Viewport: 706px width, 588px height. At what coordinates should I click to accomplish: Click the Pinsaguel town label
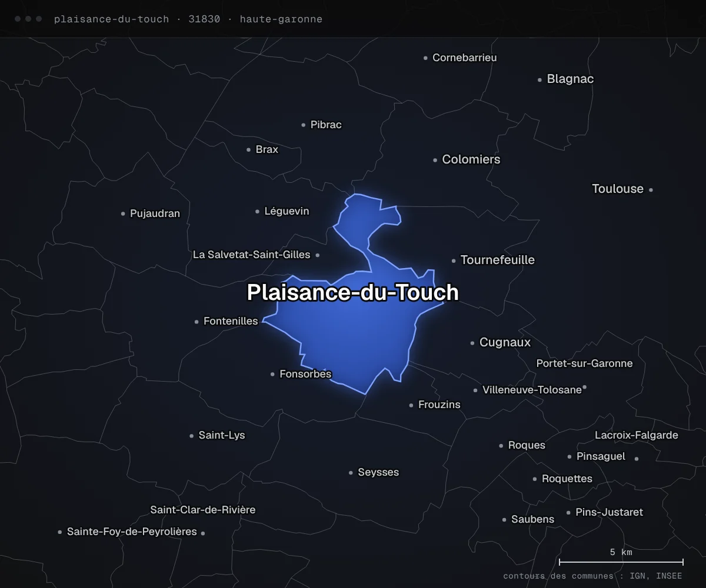(x=601, y=456)
